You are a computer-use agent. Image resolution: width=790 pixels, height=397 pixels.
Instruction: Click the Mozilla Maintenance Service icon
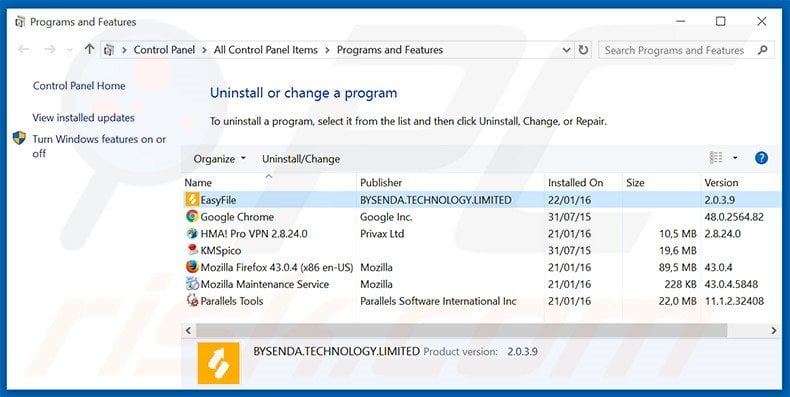pyautogui.click(x=191, y=284)
